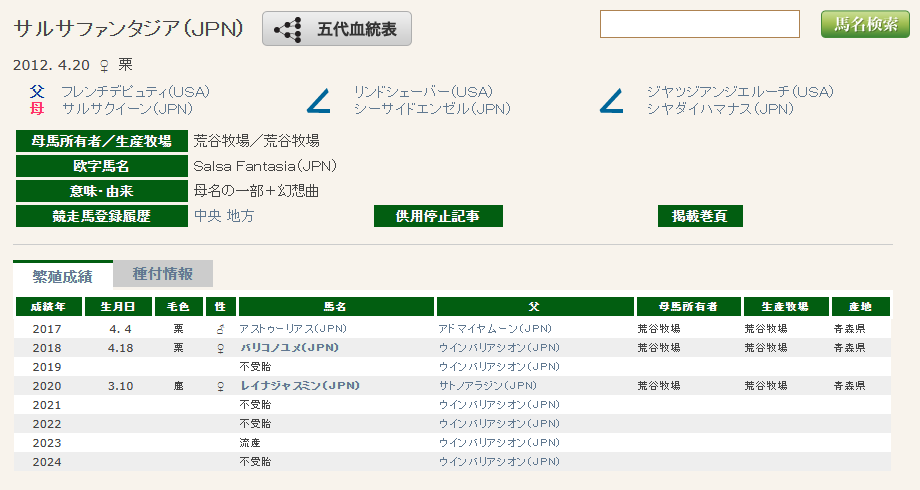Click the 馬名検索 search button
Viewport: 920px width, 490px height.
click(865, 25)
